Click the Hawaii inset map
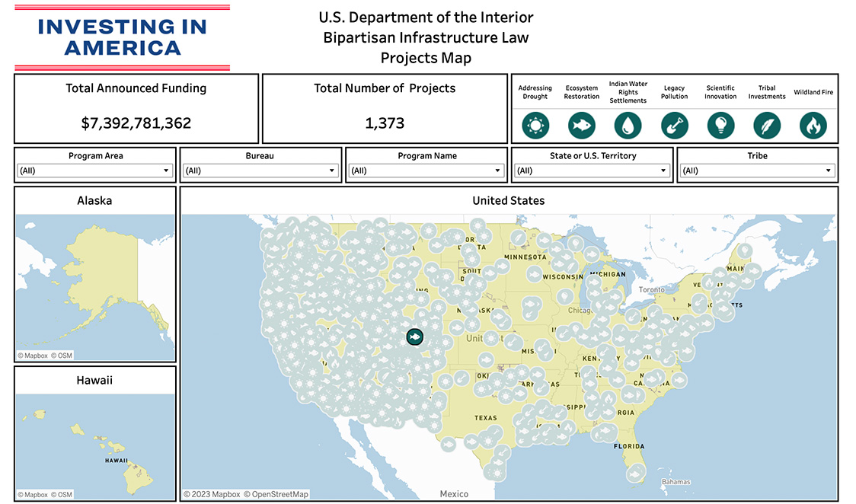Viewport: 856px width, 504px height. (x=95, y=447)
